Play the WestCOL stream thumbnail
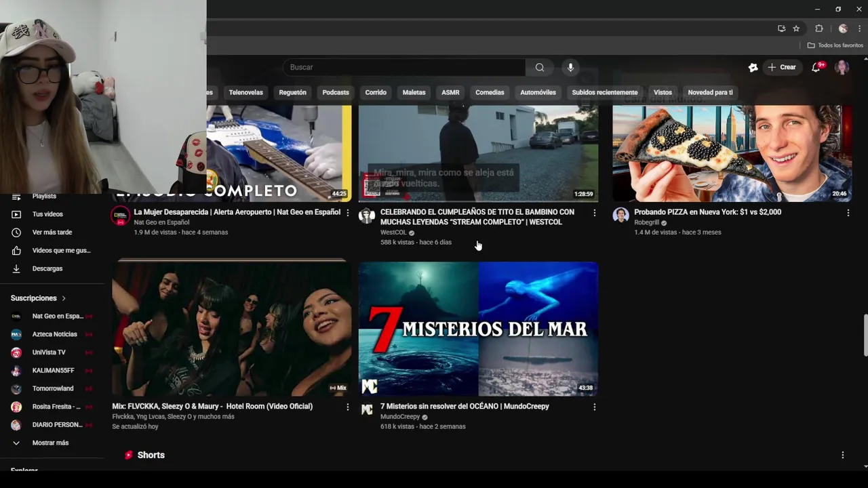Screen dimensions: 868x488 pos(478,153)
